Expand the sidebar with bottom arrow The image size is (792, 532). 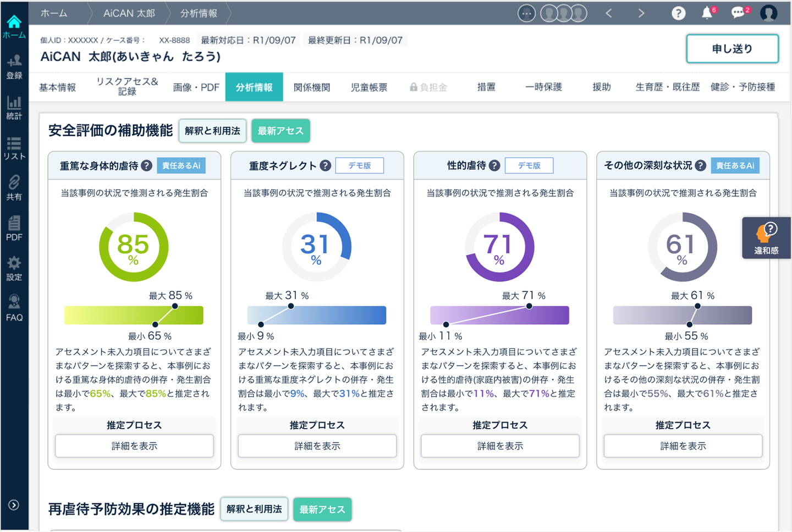coord(14,505)
